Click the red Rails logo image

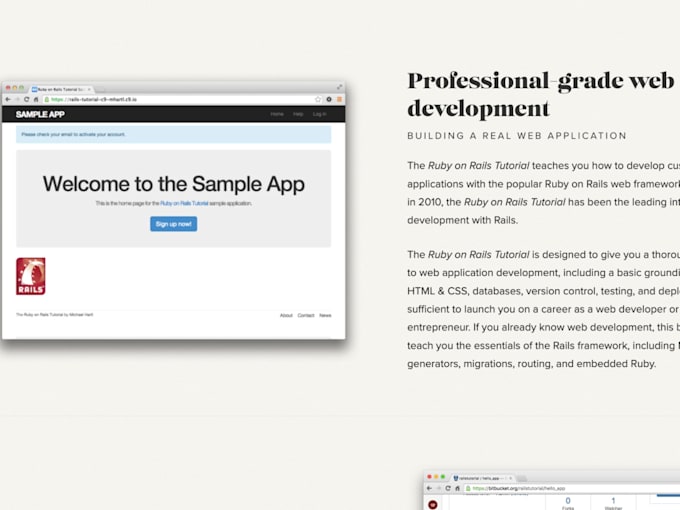pyautogui.click(x=31, y=276)
